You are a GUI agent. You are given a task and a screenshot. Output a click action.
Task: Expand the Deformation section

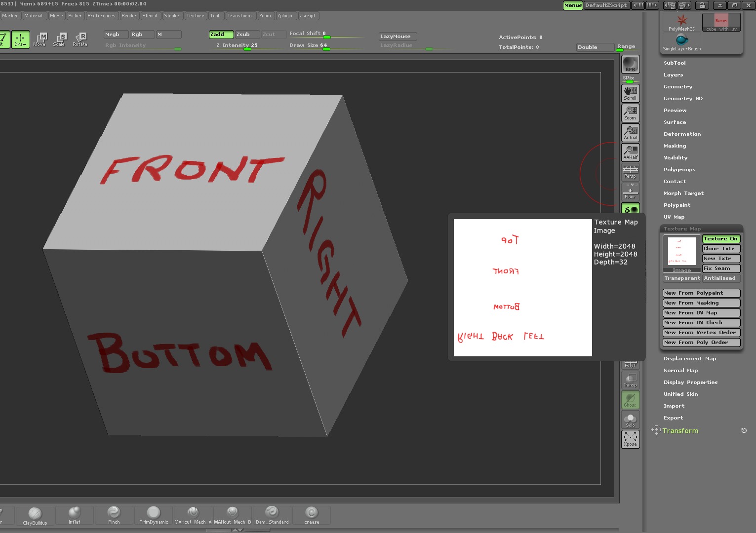click(682, 134)
